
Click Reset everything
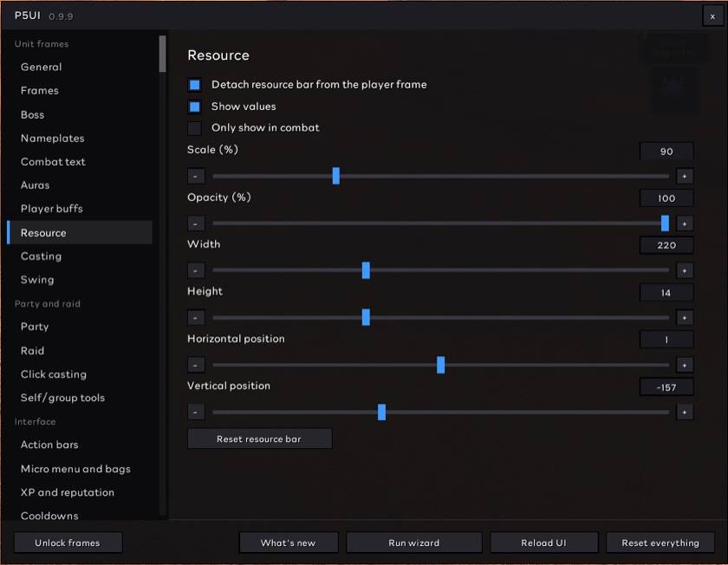(x=660, y=542)
